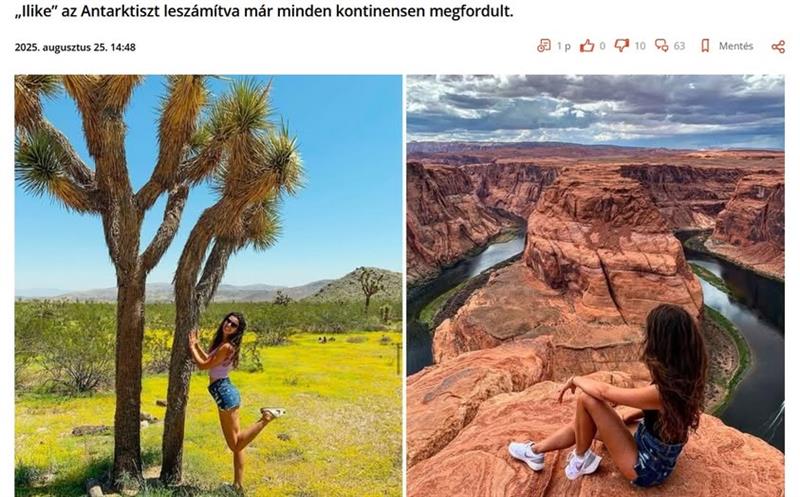Open the Joshua tree photo
Image resolution: width=800 pixels, height=497 pixels.
(x=208, y=286)
